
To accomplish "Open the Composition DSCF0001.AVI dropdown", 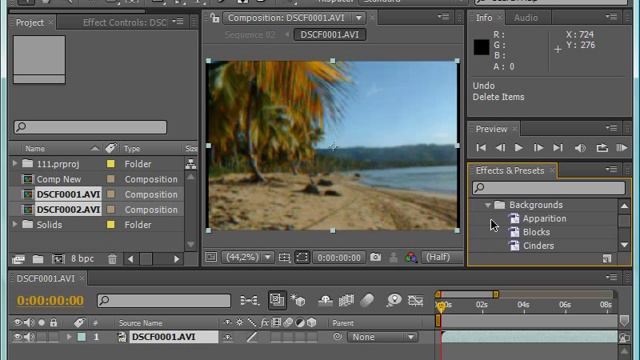I will click(x=293, y=18).
